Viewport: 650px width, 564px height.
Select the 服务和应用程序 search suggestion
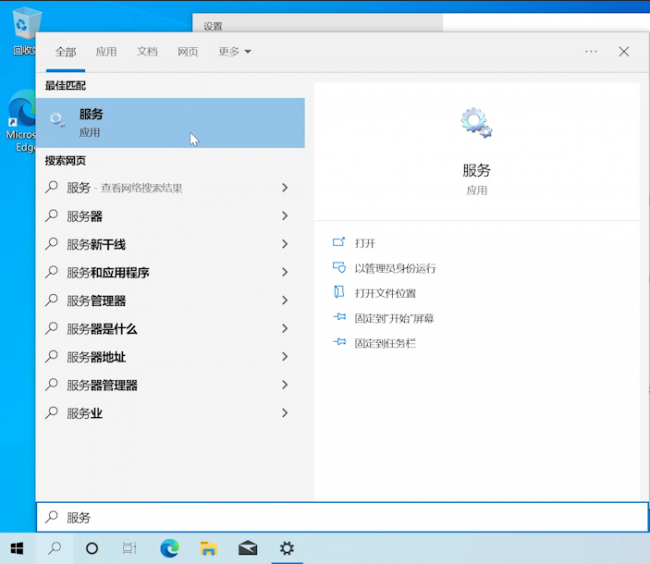170,272
